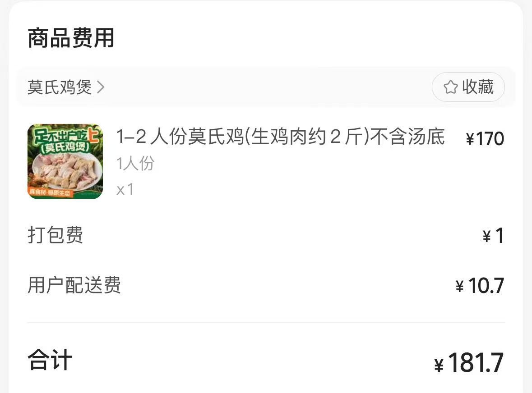Tap the 商品费用 section heading
The width and height of the screenshot is (532, 393).
[x=71, y=38]
